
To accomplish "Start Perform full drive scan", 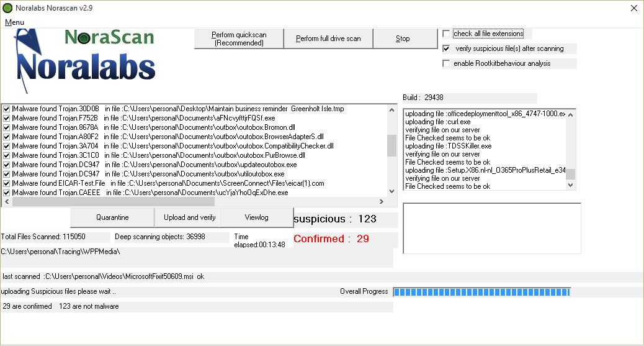I will 328,39.
